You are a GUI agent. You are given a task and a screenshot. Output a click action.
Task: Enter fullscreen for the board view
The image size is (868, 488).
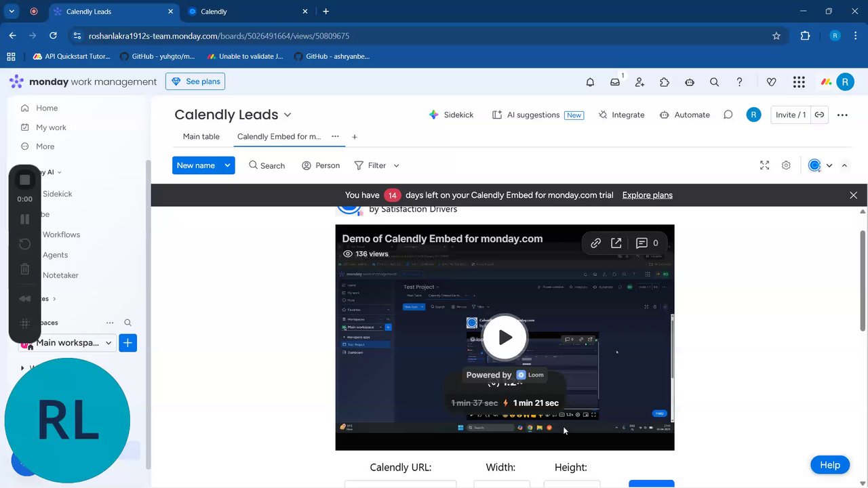764,165
